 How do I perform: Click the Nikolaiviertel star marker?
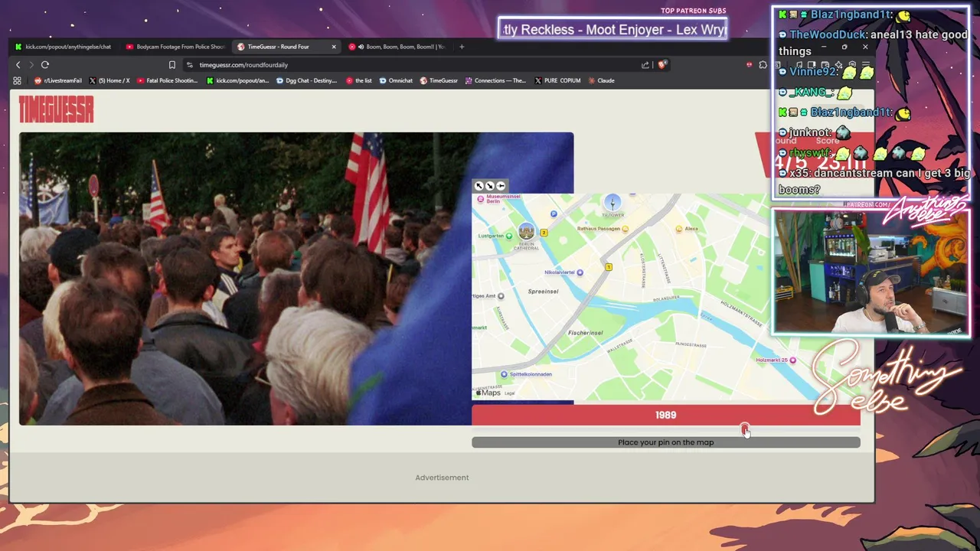pos(580,272)
